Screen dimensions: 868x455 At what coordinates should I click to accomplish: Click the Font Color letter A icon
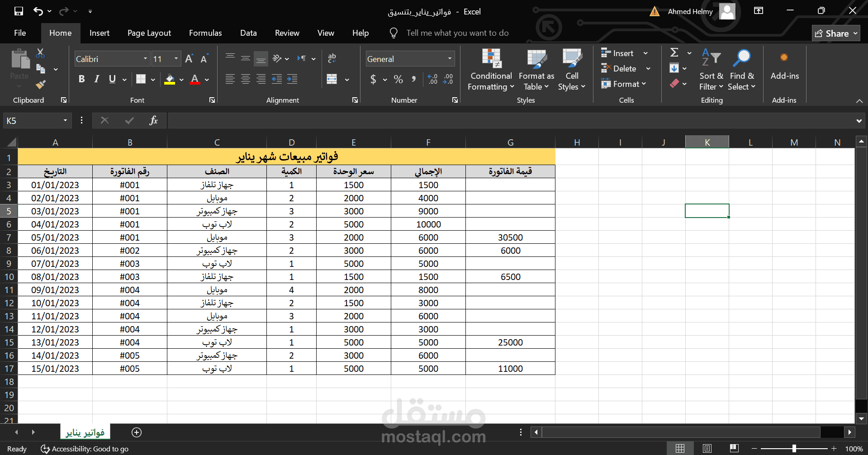[195, 80]
